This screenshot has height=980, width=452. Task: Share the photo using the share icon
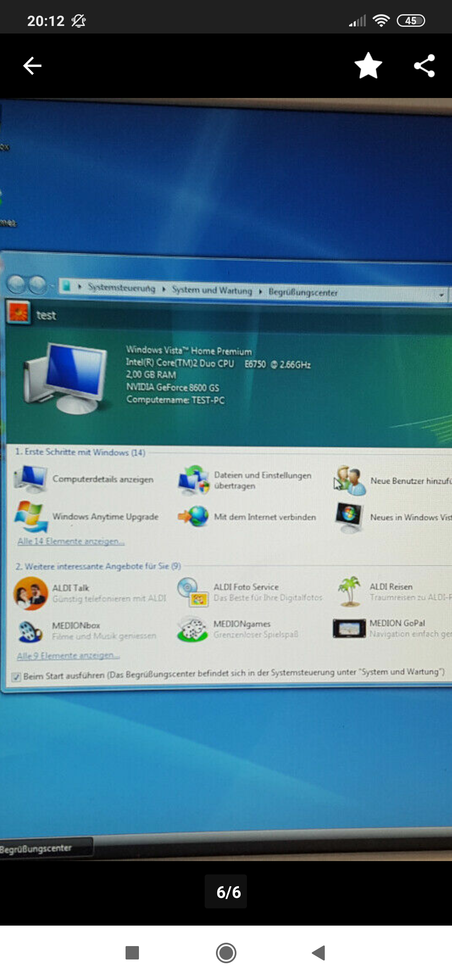(x=424, y=66)
